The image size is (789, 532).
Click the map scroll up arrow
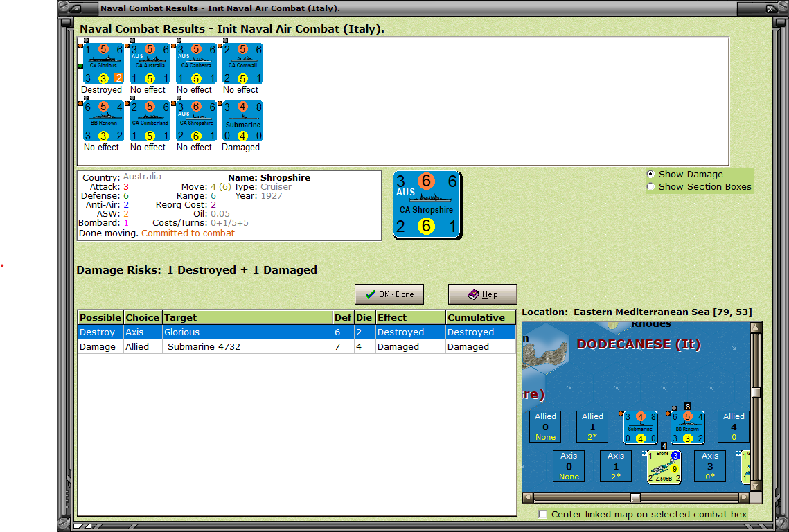pos(755,328)
